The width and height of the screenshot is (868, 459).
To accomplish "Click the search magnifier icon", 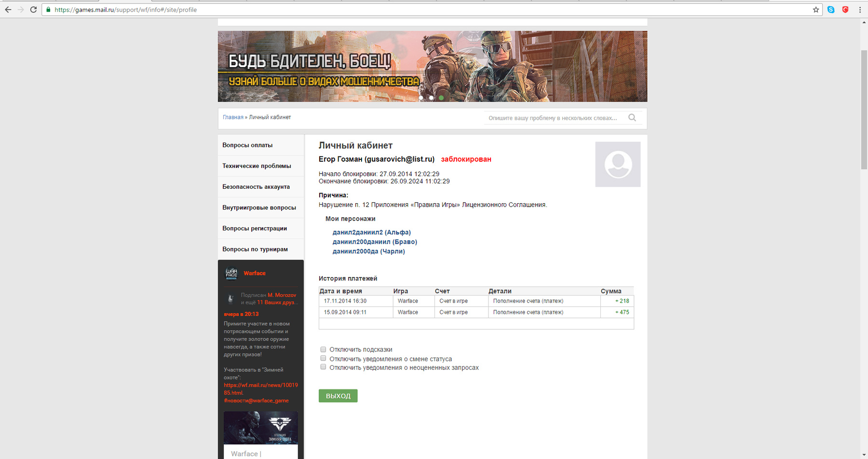I will [632, 118].
